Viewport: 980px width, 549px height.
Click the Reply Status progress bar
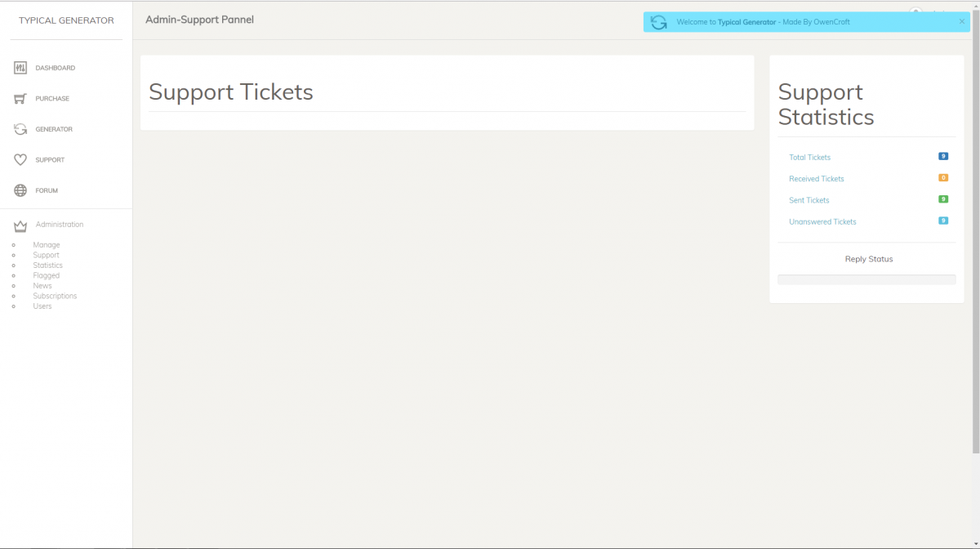point(866,279)
